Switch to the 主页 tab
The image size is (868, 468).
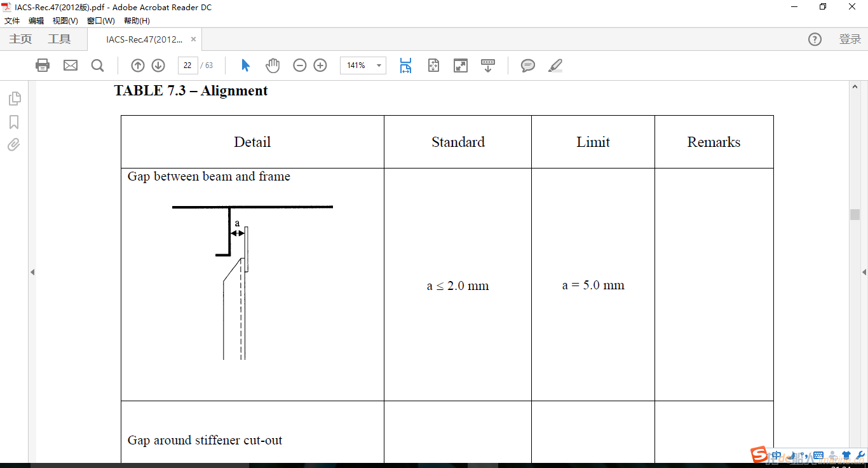coord(20,39)
